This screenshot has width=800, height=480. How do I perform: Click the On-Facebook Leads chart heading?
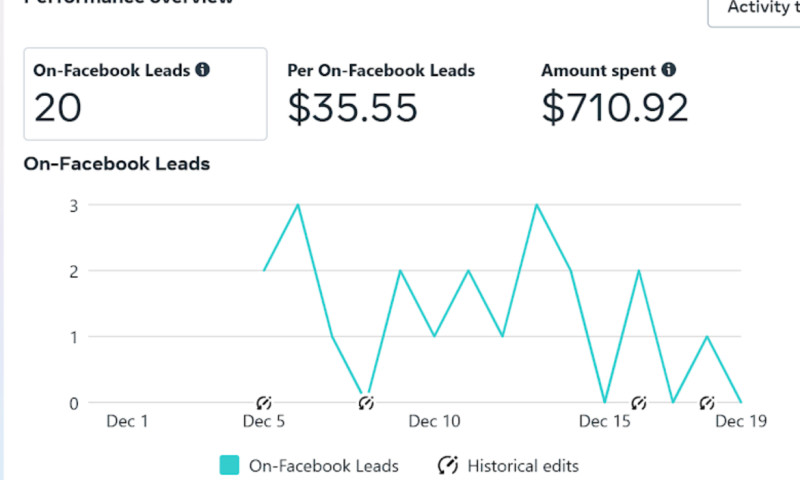[x=117, y=163]
